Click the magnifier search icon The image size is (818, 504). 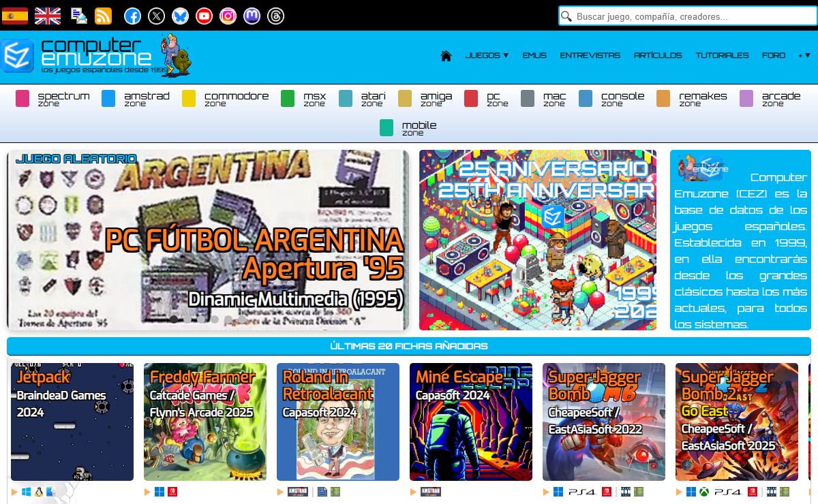(566, 16)
